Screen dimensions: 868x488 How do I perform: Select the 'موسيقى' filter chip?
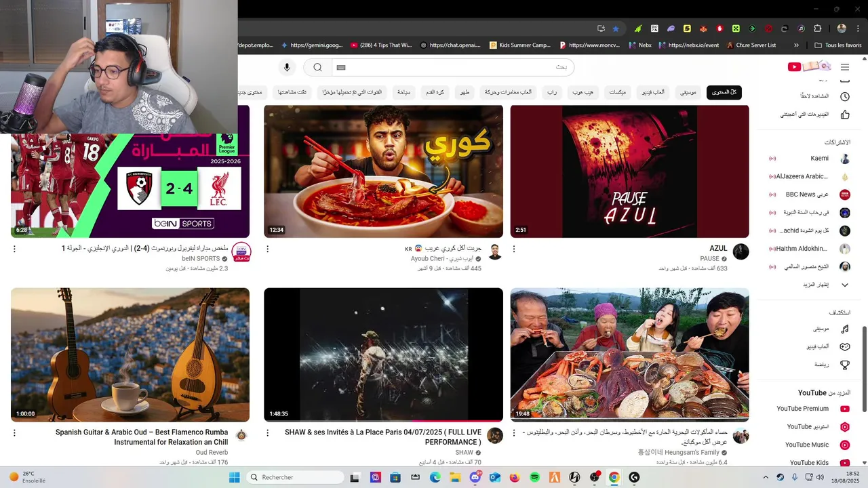pos(688,92)
